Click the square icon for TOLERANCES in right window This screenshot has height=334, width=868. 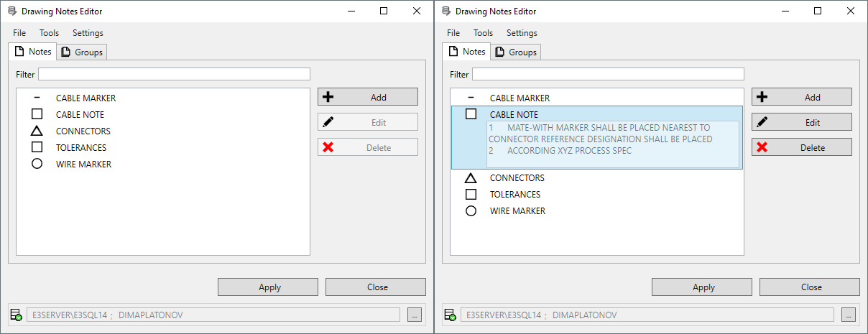pyautogui.click(x=471, y=195)
